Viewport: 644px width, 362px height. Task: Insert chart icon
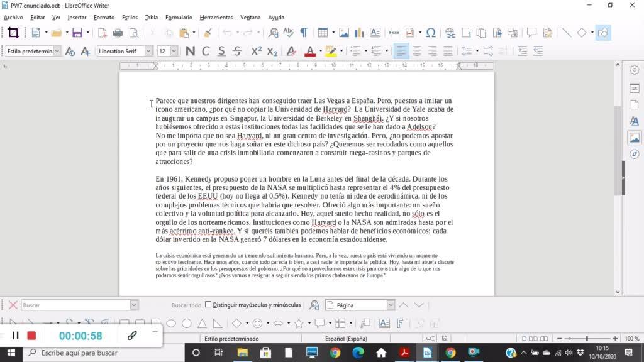359,33
